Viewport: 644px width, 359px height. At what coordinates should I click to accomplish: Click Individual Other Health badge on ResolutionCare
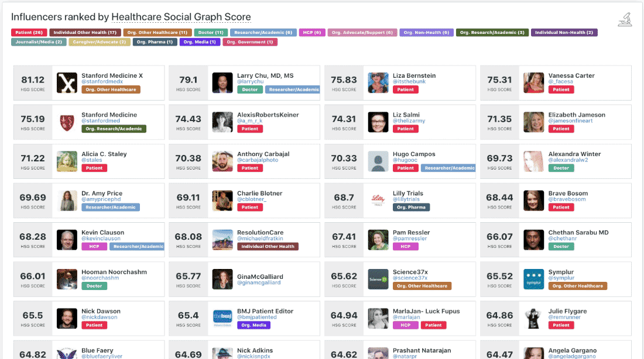268,247
